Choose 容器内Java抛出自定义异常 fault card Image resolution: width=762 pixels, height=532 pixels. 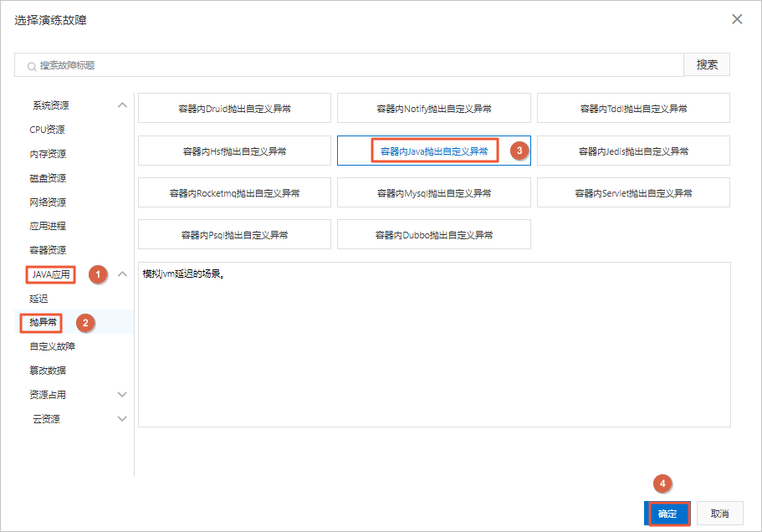coord(434,151)
